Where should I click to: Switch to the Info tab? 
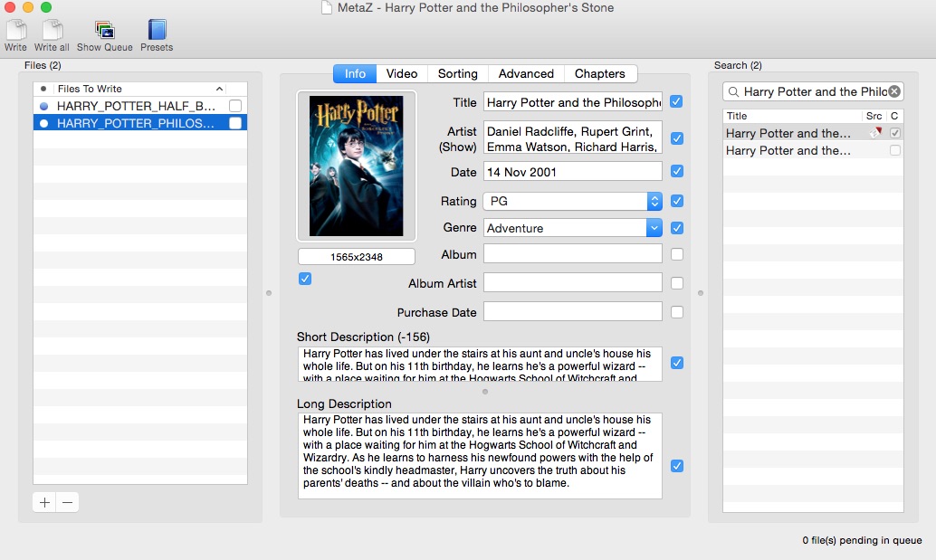(355, 73)
